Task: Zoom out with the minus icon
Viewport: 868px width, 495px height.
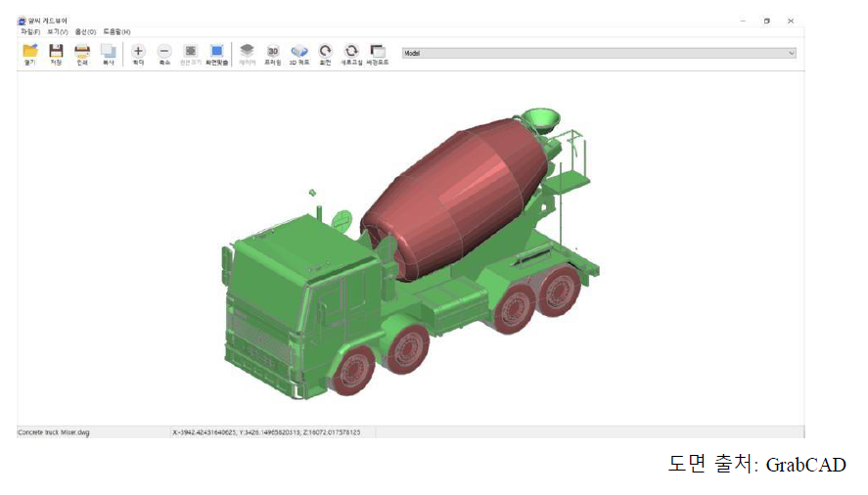Action: 164,55
